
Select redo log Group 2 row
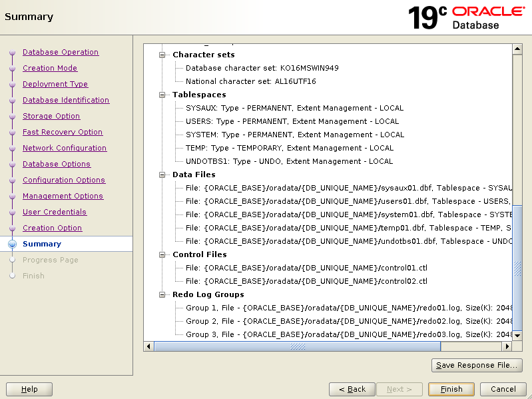pyautogui.click(x=348, y=321)
